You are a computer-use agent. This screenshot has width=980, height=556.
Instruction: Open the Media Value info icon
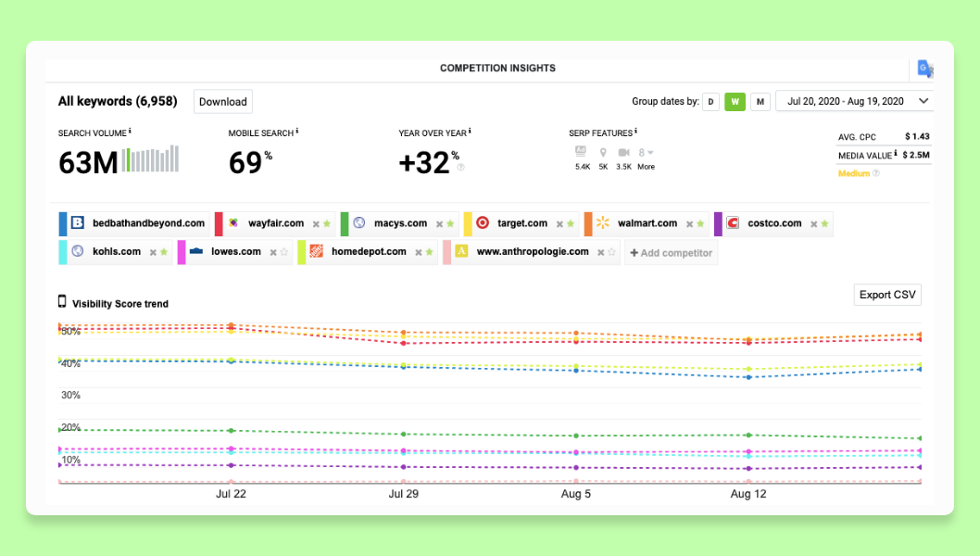click(x=895, y=153)
